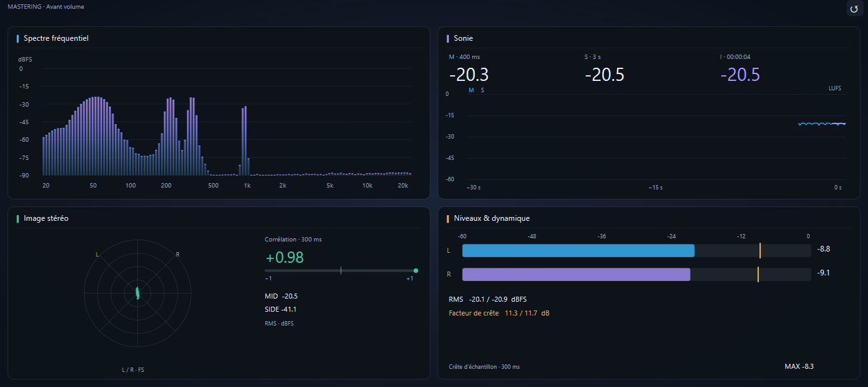Click the "Image stéréo" panel title

point(46,218)
